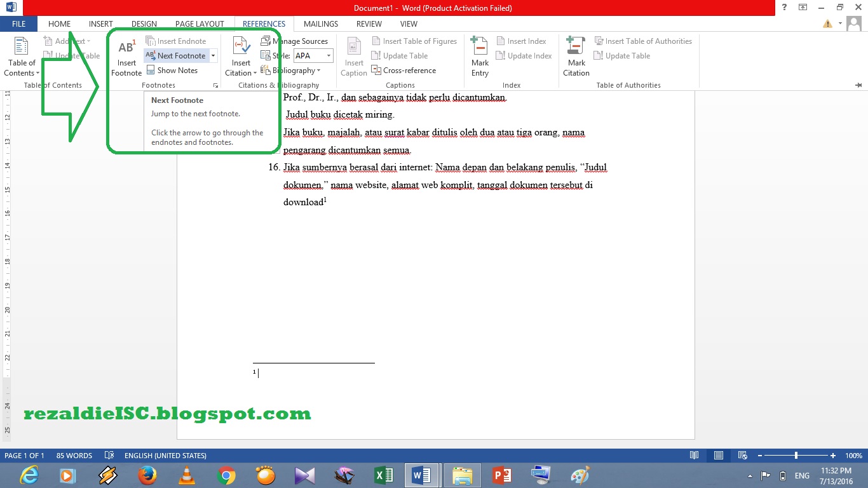Viewport: 868px width, 488px height.
Task: Click Insert Endnote in the Footnotes group
Action: pyautogui.click(x=176, y=41)
